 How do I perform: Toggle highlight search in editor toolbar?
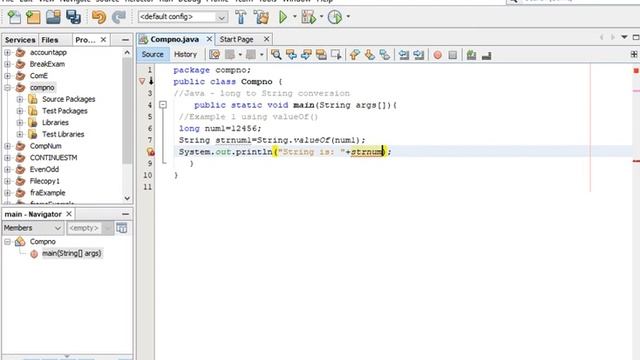pyautogui.click(x=321, y=55)
